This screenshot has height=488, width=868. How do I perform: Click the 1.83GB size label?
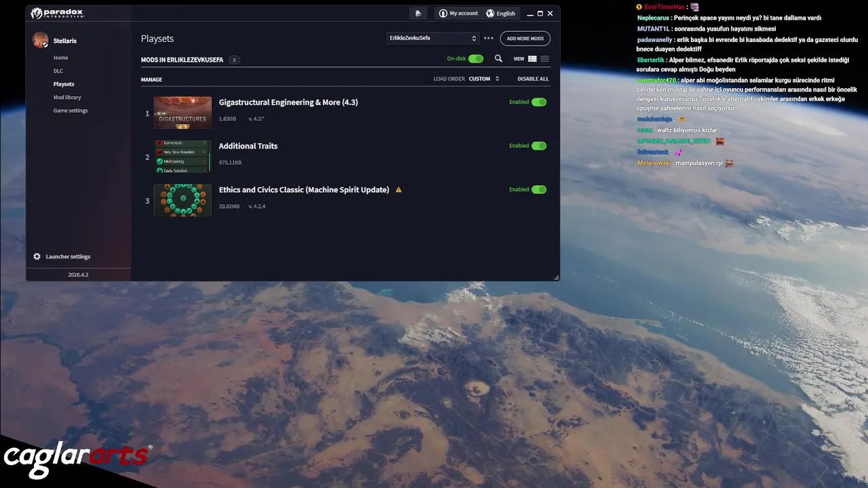click(227, 119)
